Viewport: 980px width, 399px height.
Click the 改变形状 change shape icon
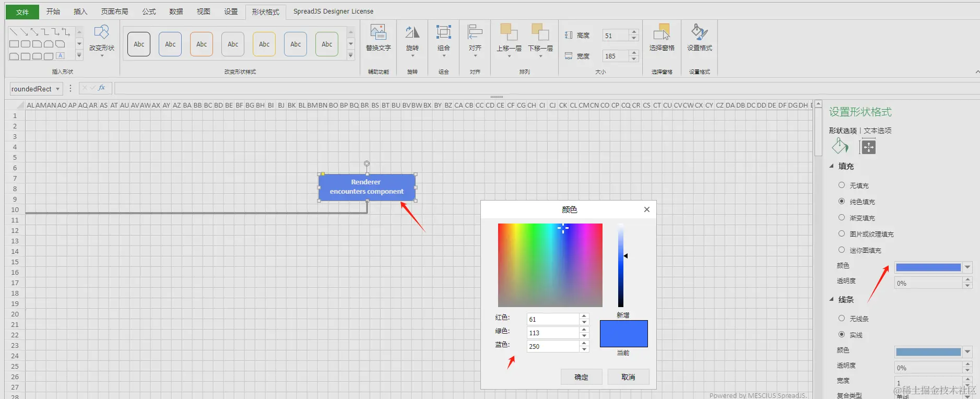pyautogui.click(x=101, y=32)
